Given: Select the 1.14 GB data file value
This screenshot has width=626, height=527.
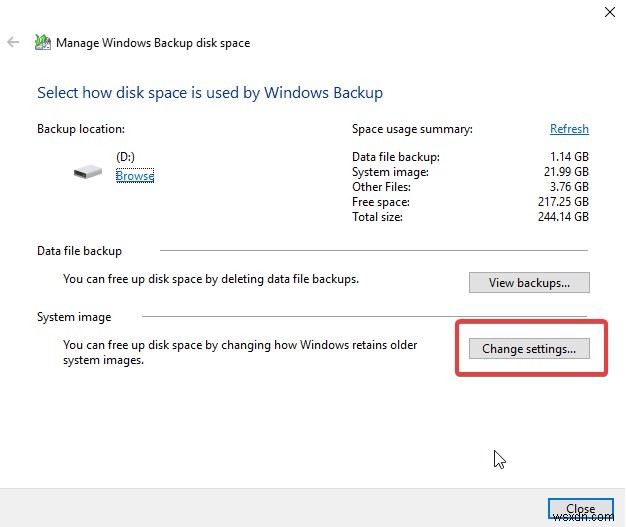Looking at the screenshot, I should click(x=569, y=157).
